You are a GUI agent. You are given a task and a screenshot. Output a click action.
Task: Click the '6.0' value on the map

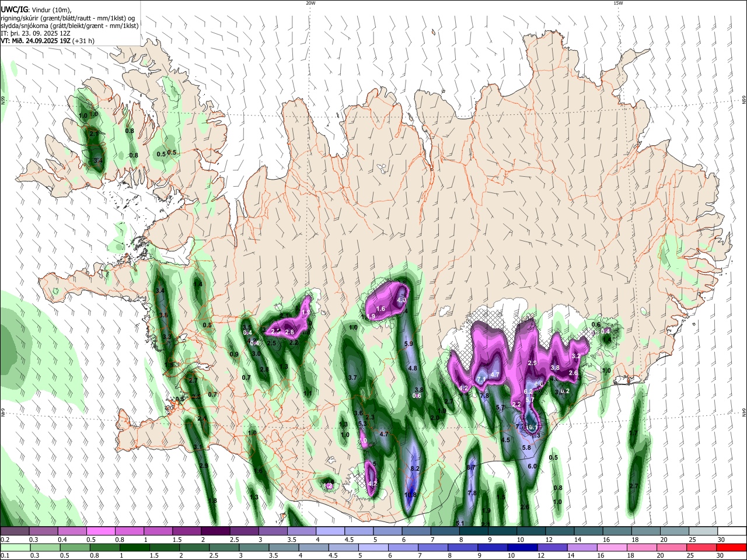tap(532, 466)
